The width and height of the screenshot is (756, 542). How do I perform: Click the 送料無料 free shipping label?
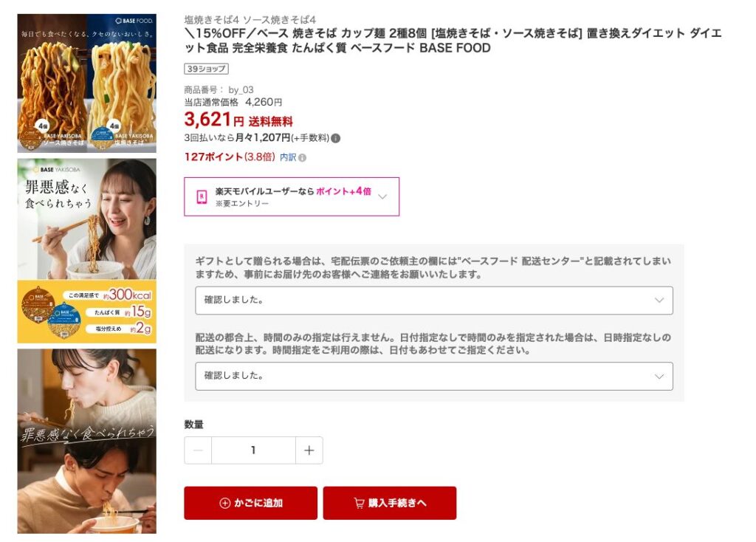(270, 121)
